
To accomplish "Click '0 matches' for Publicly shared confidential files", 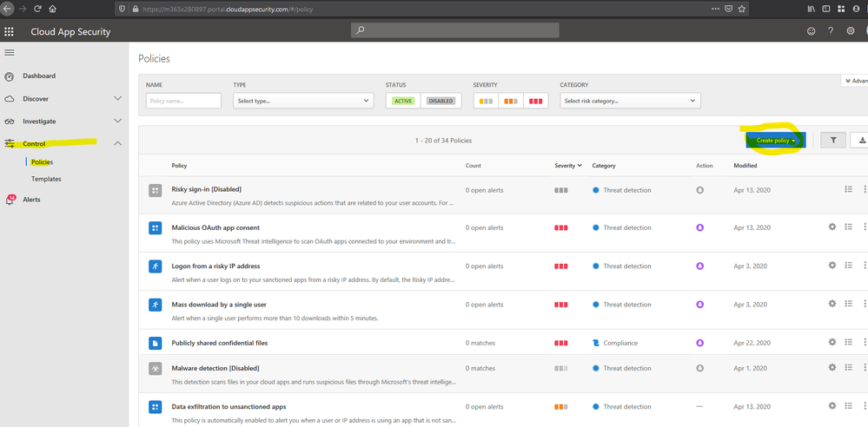I will click(x=480, y=343).
